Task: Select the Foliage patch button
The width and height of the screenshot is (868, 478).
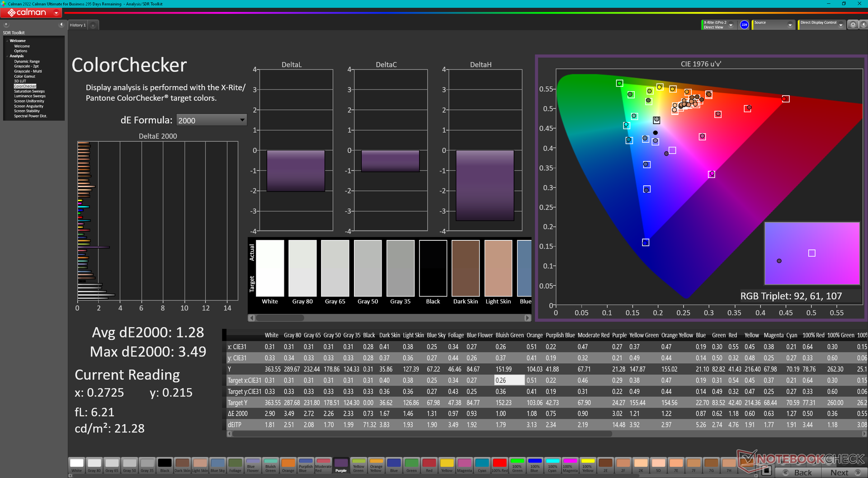Action: [235, 465]
